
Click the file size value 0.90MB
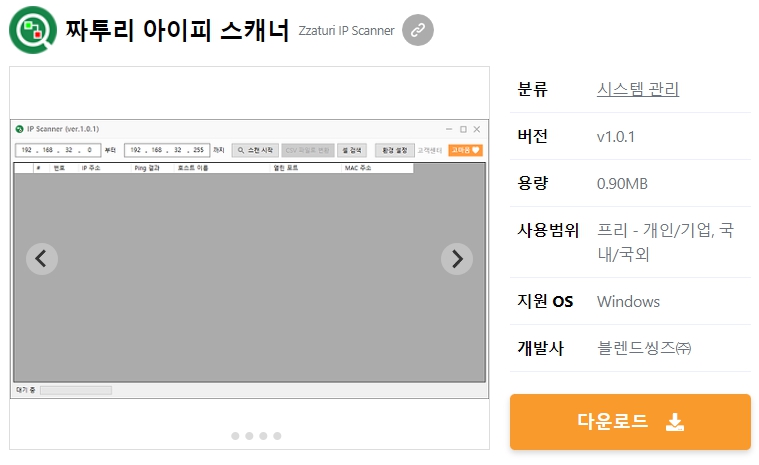click(x=622, y=183)
